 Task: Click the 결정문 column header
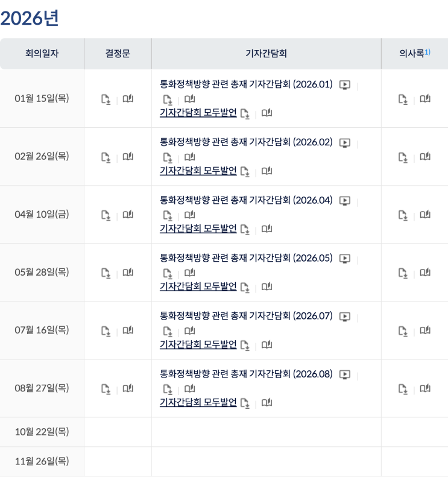pyautogui.click(x=118, y=54)
